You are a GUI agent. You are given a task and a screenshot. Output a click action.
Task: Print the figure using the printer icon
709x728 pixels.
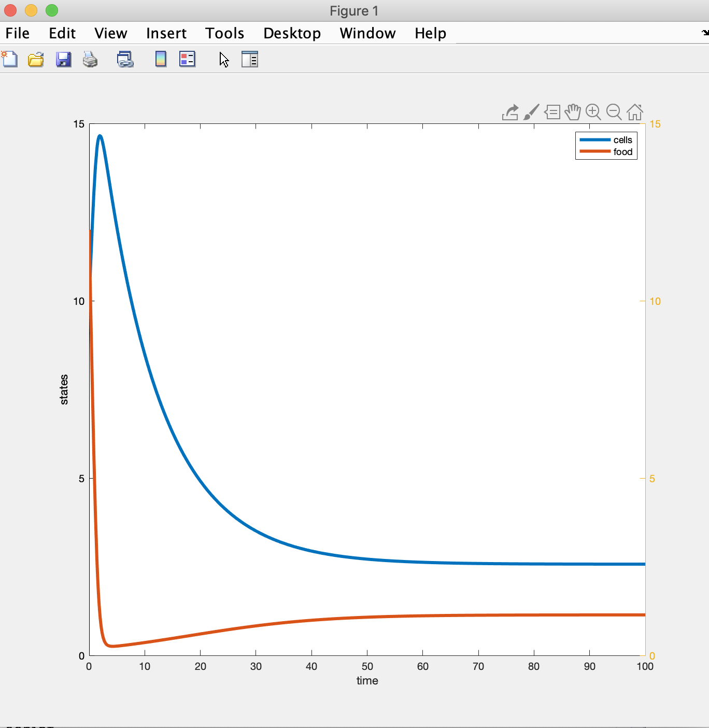(90, 60)
